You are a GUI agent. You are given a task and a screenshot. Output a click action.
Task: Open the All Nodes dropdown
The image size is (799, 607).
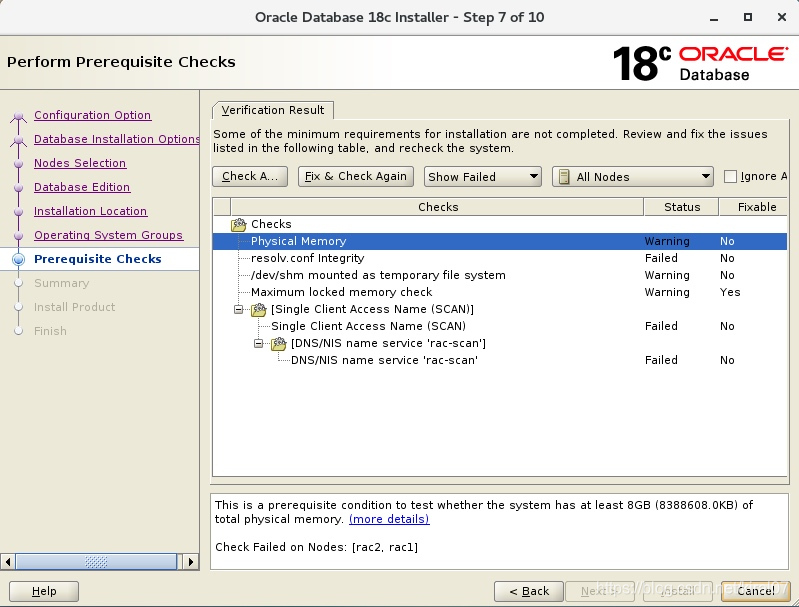(632, 177)
